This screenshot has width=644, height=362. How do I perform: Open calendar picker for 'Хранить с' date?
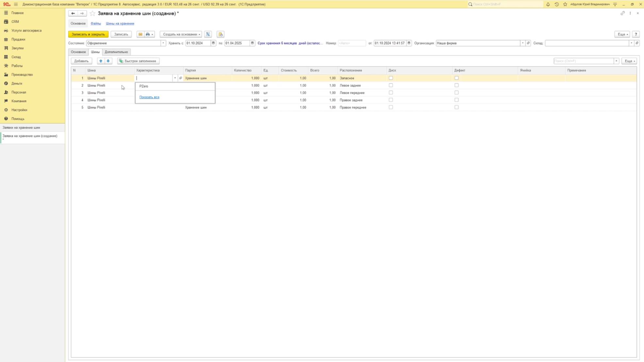pyautogui.click(x=213, y=43)
